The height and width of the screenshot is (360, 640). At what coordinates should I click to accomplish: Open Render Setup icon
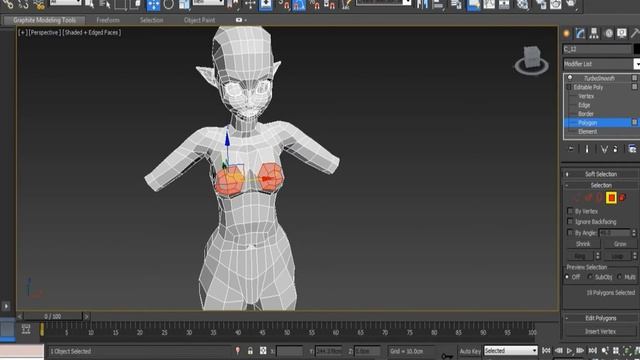tap(541, 4)
